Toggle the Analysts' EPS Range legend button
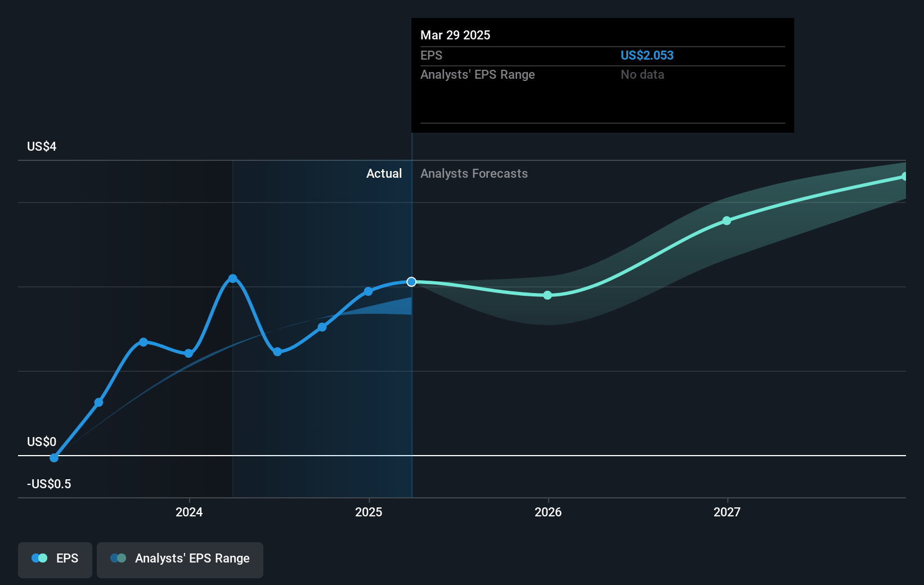 point(180,560)
